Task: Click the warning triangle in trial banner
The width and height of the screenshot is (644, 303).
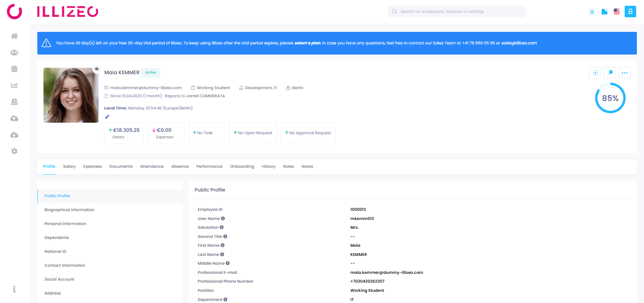Action: (46, 43)
